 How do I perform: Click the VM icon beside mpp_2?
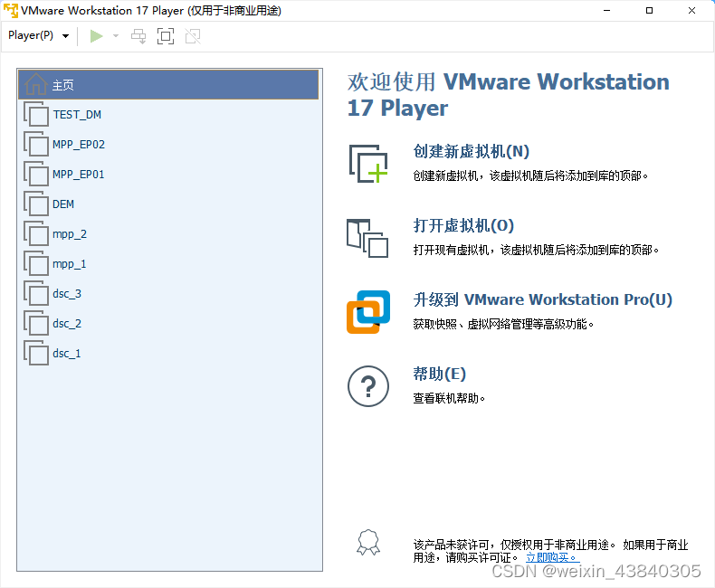tap(36, 233)
